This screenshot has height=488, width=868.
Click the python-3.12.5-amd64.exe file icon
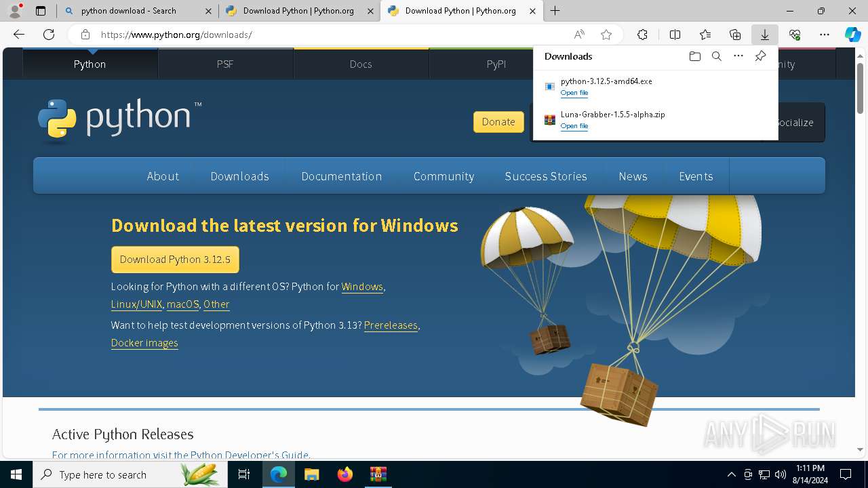point(550,87)
